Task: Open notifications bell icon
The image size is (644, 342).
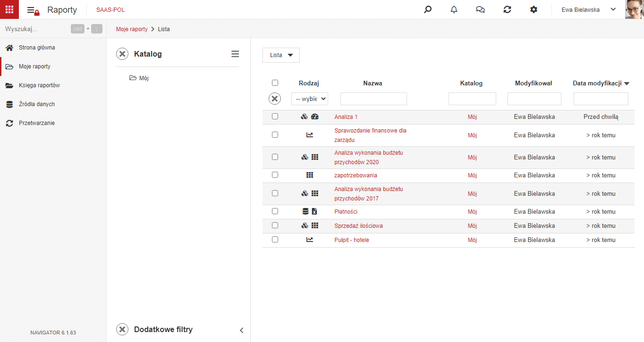Action: tap(454, 9)
